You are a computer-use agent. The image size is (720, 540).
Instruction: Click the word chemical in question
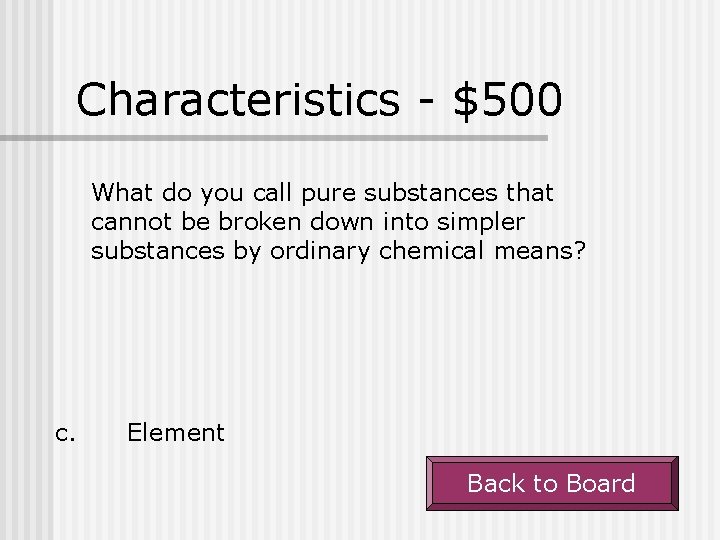click(431, 251)
